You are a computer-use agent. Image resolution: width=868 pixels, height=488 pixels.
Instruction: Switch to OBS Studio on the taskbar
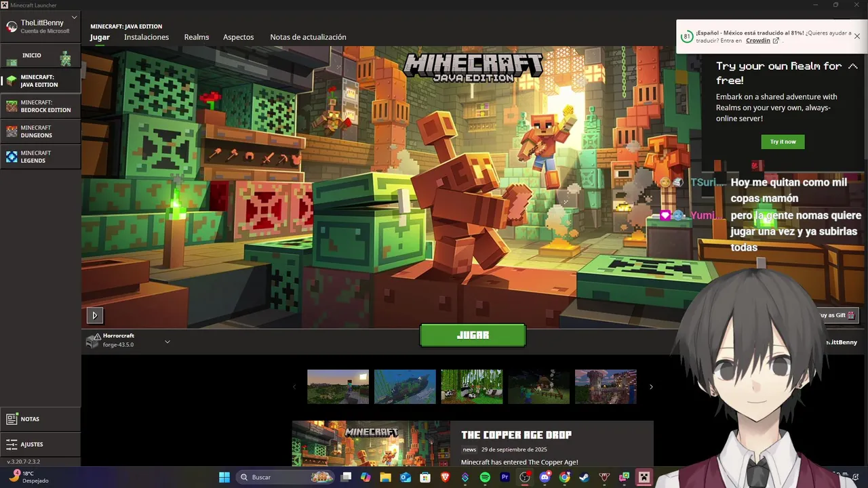[x=525, y=477]
